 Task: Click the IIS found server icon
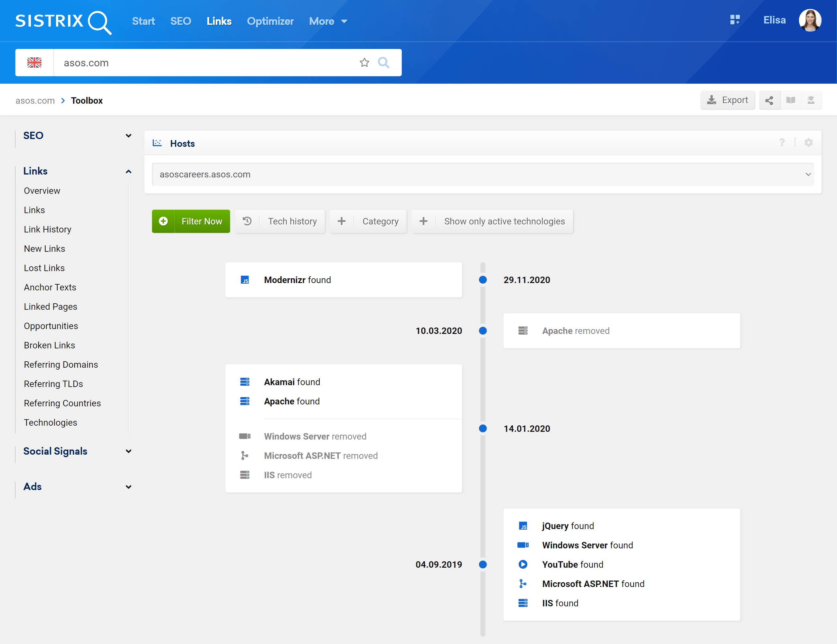523,603
